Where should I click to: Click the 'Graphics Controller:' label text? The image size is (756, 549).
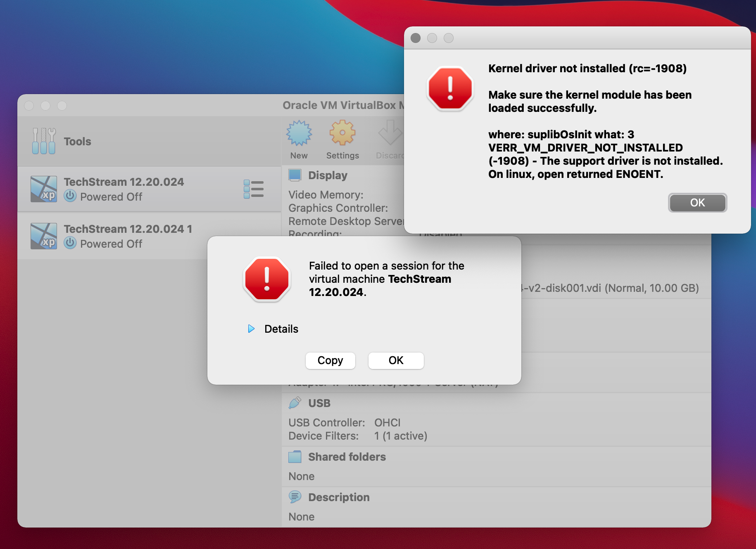click(338, 208)
